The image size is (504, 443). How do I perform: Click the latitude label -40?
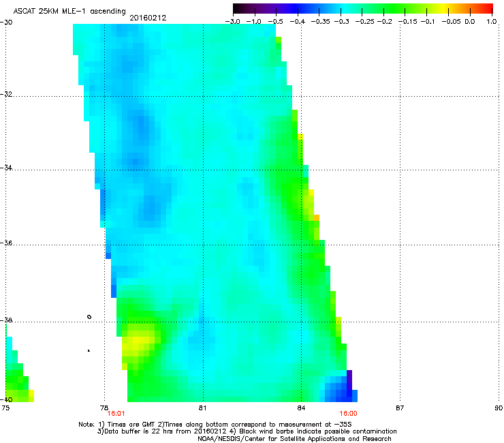pyautogui.click(x=6, y=399)
